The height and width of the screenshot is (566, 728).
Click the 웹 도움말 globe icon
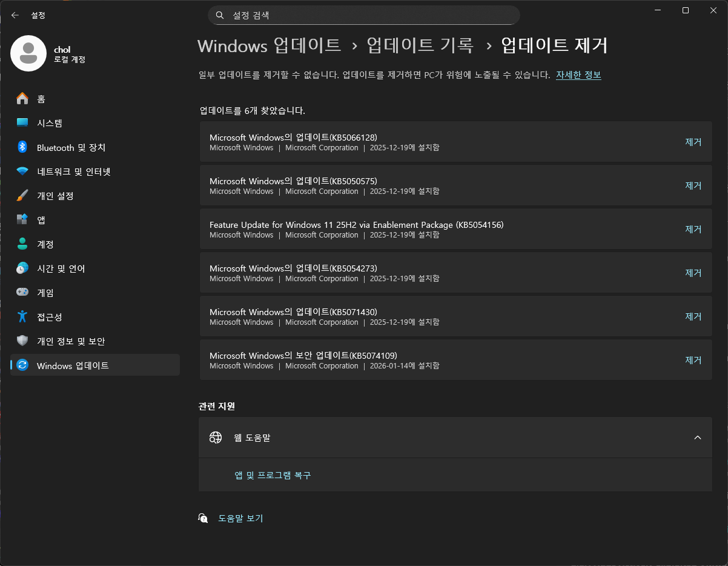tap(216, 438)
